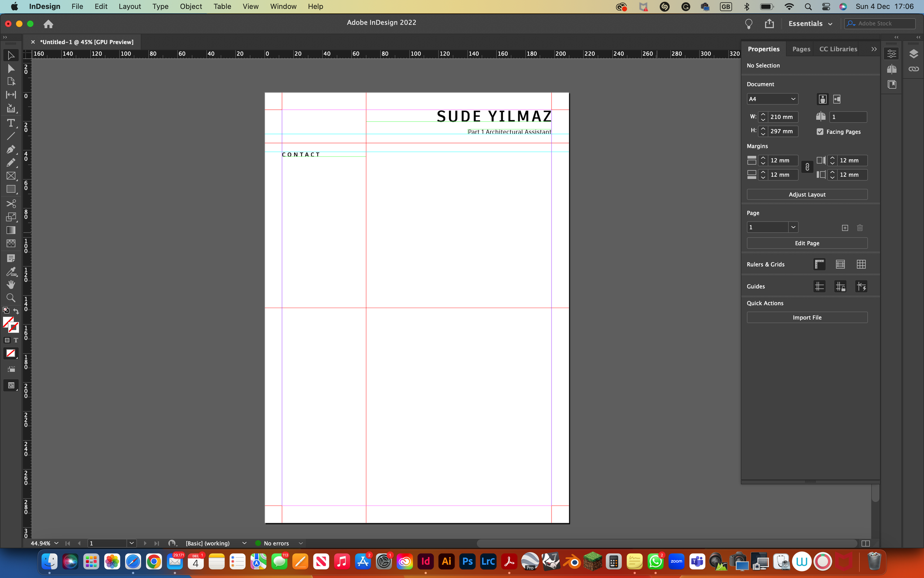Viewport: 924px width, 578px height.
Task: Toggle document grid visibility
Action: coord(861,264)
